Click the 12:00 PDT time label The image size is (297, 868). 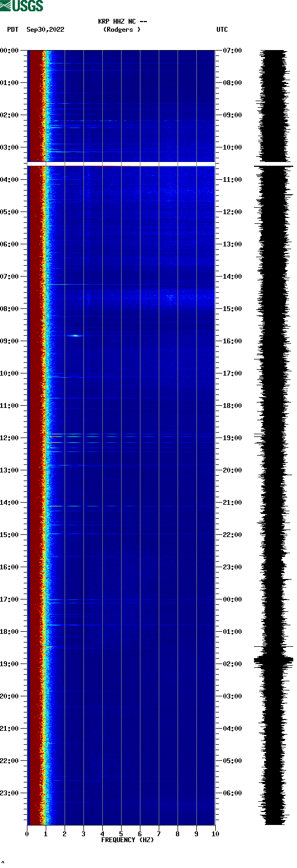point(9,438)
